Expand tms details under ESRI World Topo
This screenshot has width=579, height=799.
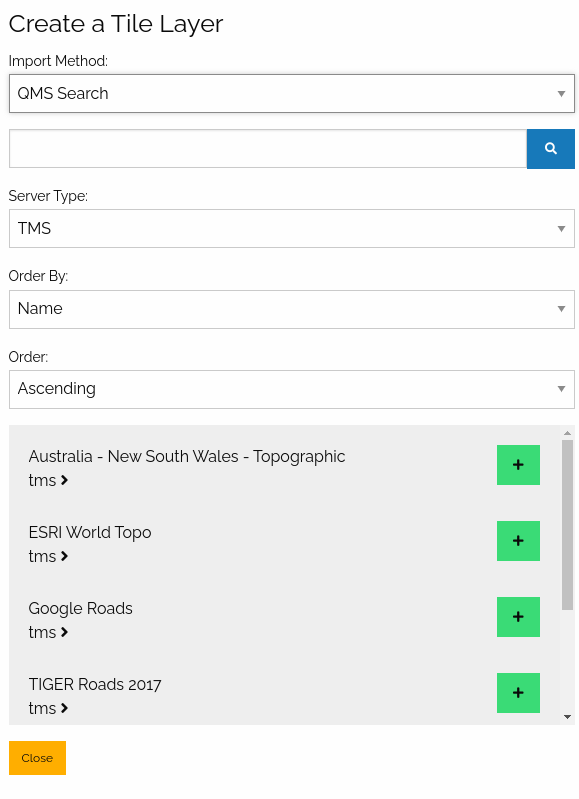pyautogui.click(x=48, y=556)
